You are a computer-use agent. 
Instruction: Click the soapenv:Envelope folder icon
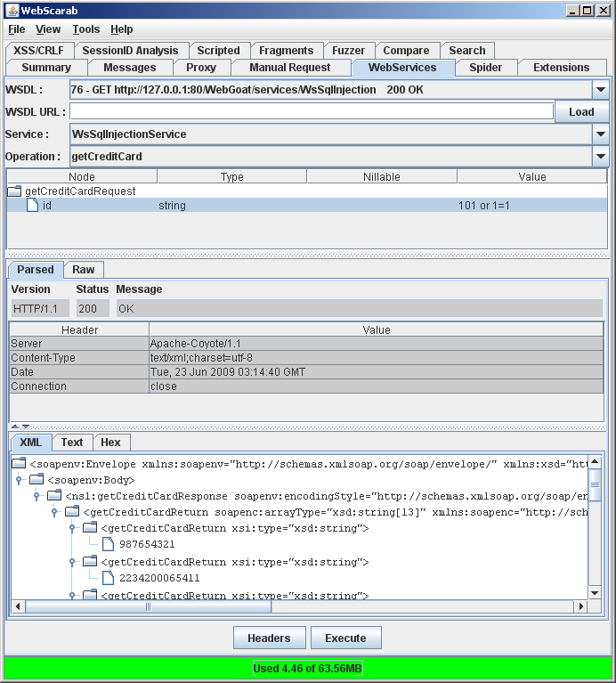19,463
